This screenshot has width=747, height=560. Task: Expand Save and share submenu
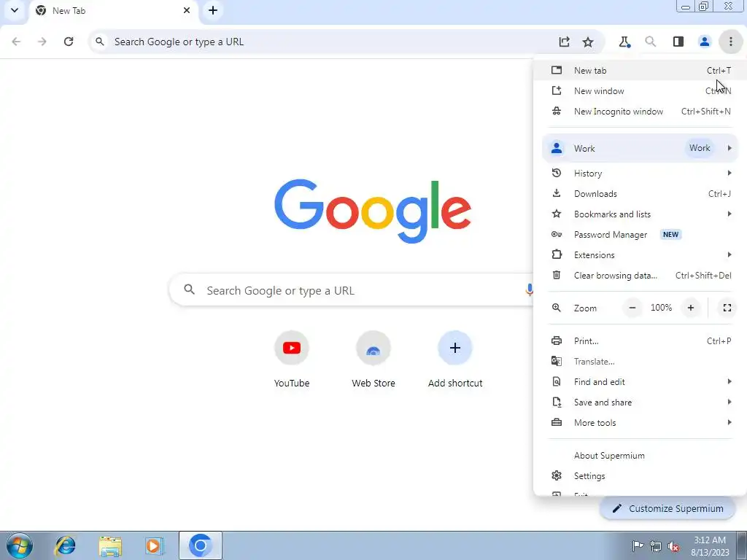tap(640, 402)
